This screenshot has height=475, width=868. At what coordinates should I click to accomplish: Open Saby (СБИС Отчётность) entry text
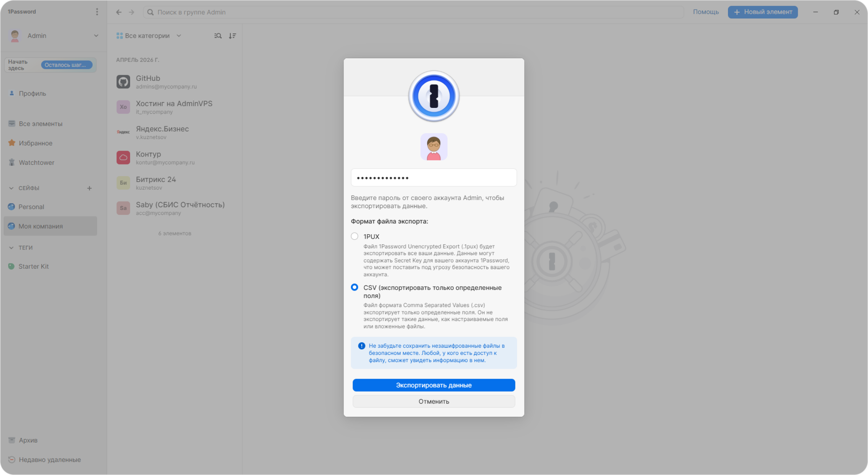point(180,205)
